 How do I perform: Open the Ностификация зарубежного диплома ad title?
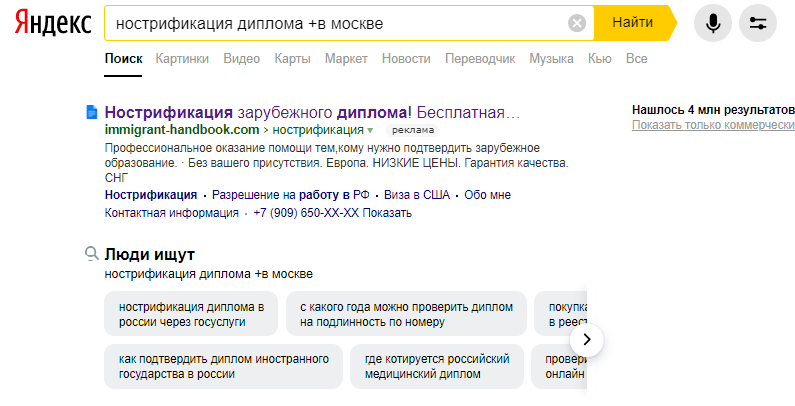[x=312, y=112]
